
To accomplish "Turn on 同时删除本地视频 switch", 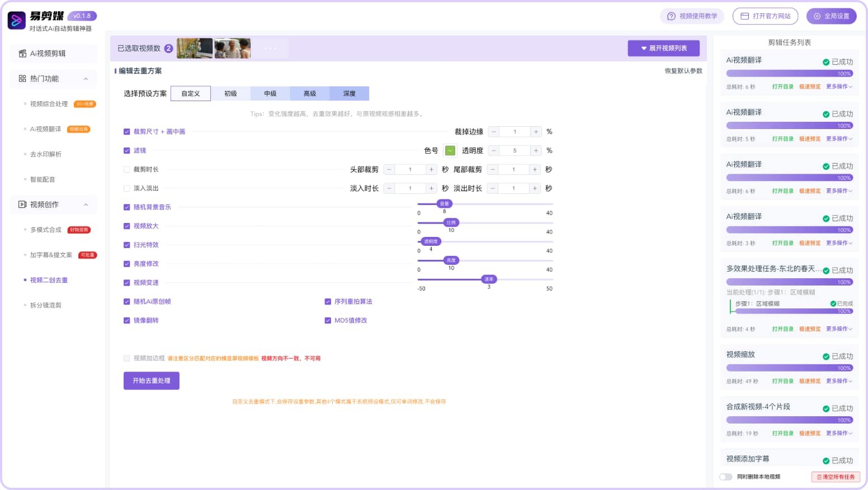I will [x=726, y=477].
